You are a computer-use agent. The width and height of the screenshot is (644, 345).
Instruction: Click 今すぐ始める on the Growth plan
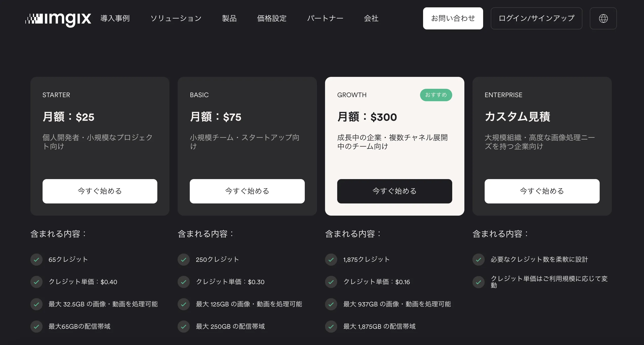394,191
